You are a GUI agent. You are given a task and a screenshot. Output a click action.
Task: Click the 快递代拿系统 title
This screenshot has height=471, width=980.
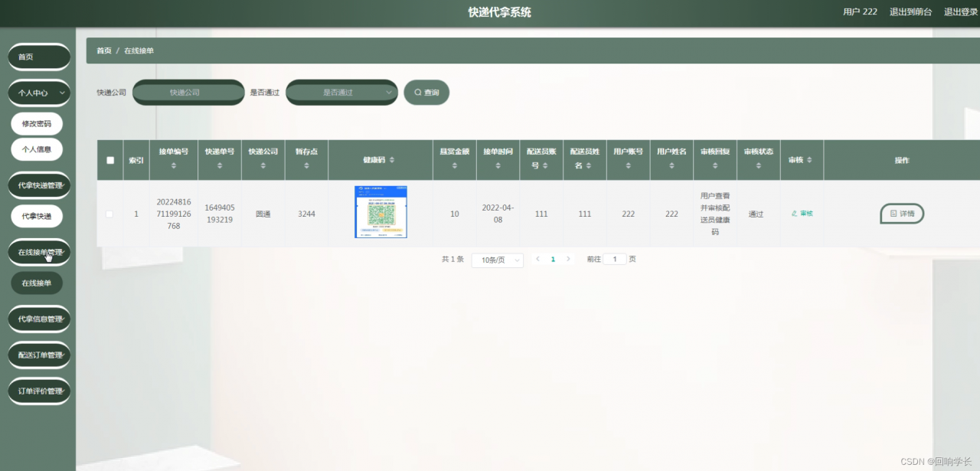499,12
